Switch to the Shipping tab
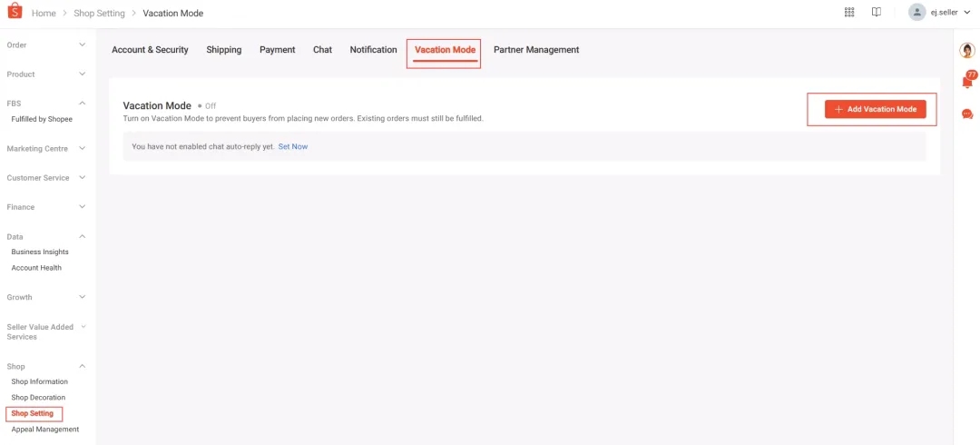980x445 pixels. tap(224, 49)
